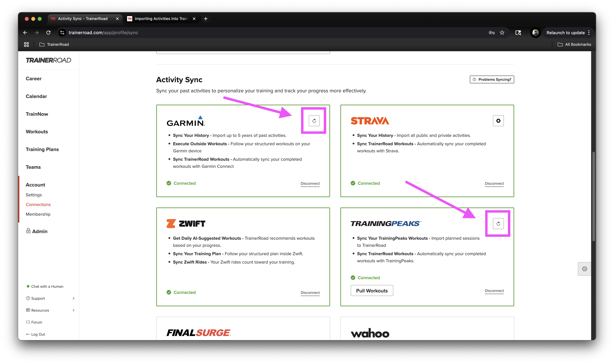Switch to the Activity Sync tab
614x364 pixels.
click(x=85, y=19)
